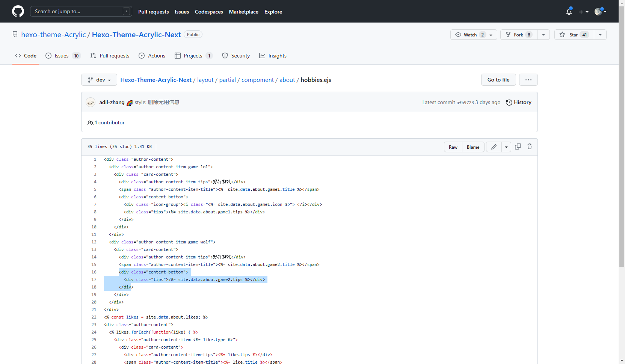This screenshot has height=364, width=625.
Task: Select line number 12
Action: [94, 242]
